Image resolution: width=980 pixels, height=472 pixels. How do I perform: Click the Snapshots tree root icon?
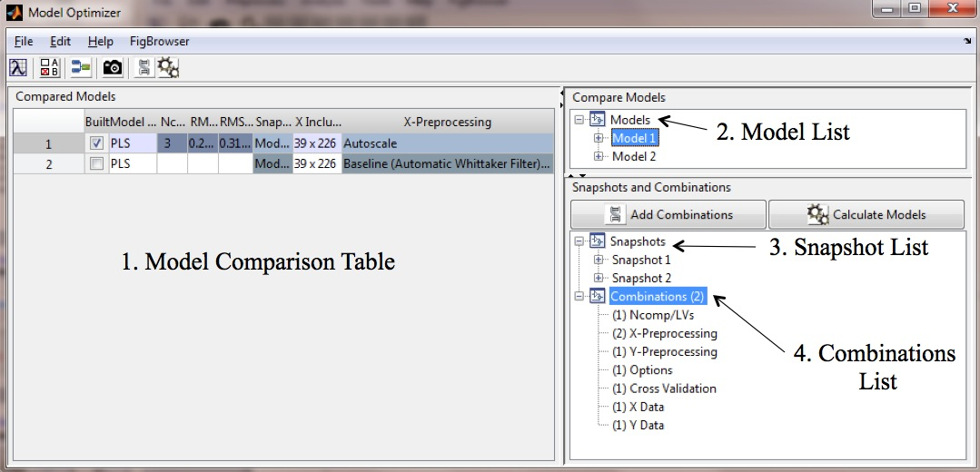coord(597,242)
